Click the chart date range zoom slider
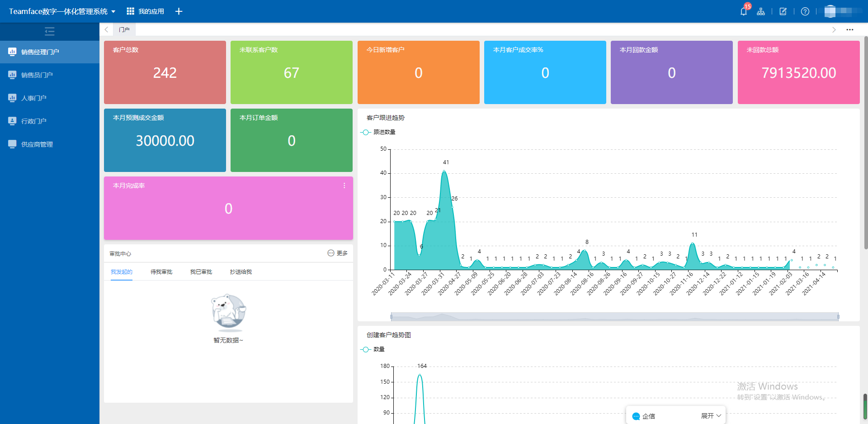Viewport: 868px width, 424px height. [614, 317]
